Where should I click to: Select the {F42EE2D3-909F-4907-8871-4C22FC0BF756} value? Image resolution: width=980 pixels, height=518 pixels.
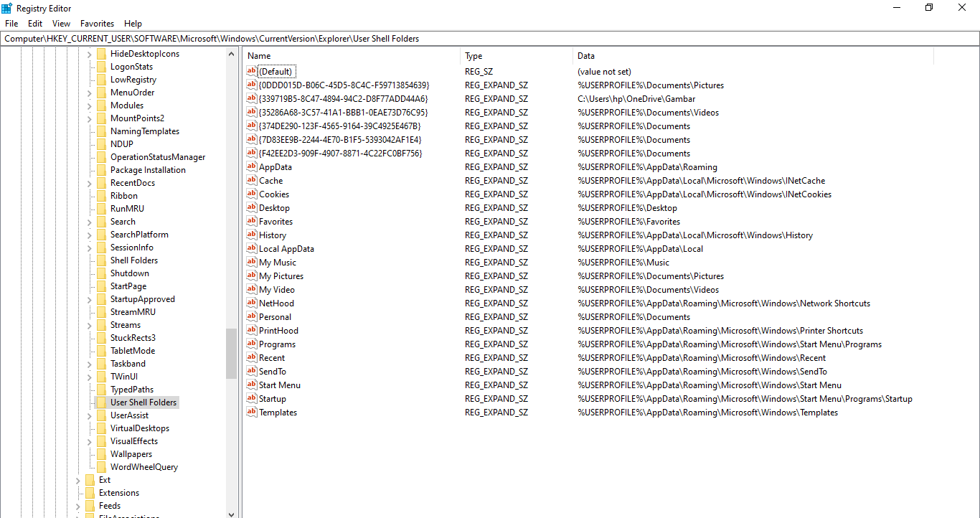340,153
